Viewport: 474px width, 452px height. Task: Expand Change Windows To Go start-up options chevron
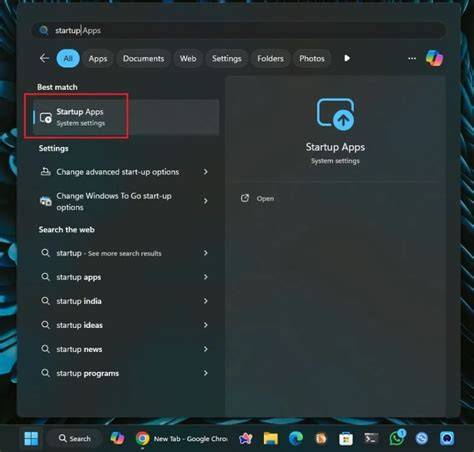coord(206,201)
